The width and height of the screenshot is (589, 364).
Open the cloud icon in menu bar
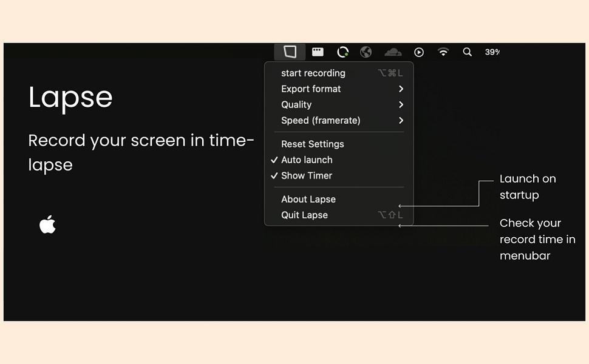pos(393,52)
